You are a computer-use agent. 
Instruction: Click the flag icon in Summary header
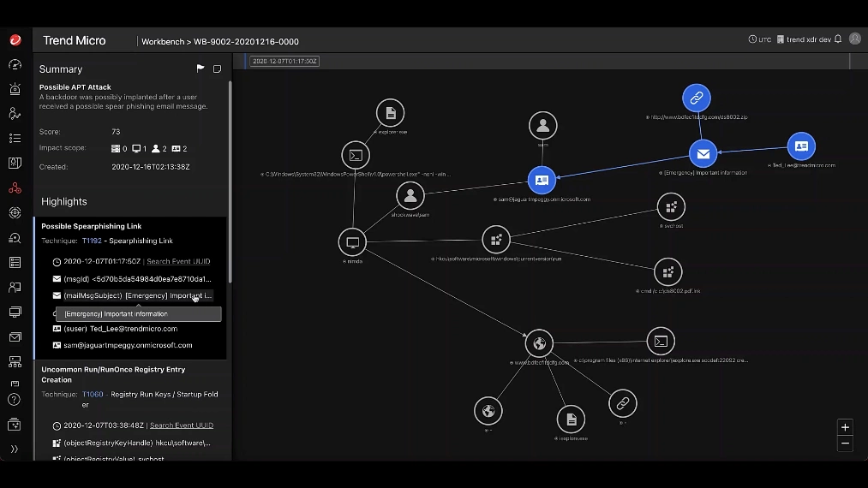click(201, 68)
